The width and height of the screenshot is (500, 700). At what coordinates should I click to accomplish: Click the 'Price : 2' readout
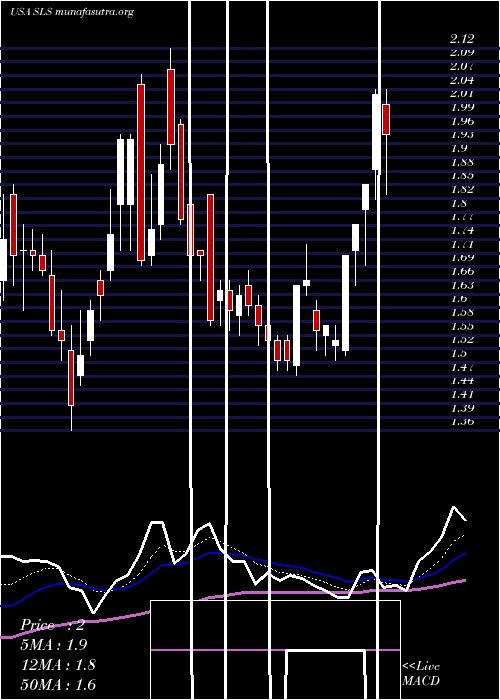pos(52,625)
